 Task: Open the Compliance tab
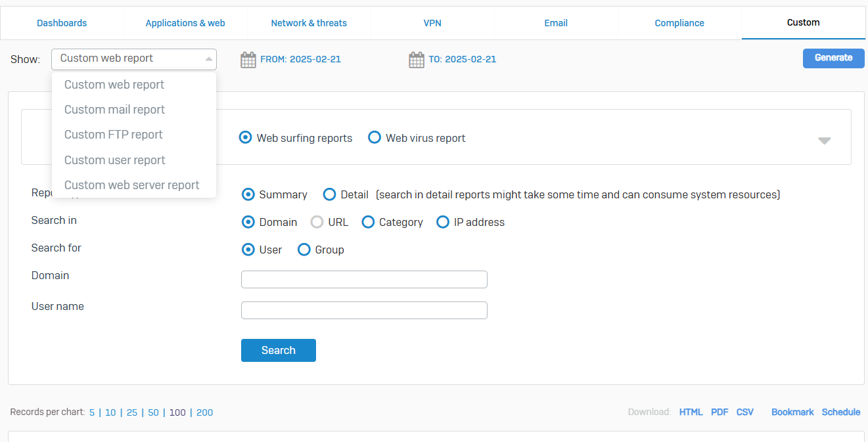point(679,23)
